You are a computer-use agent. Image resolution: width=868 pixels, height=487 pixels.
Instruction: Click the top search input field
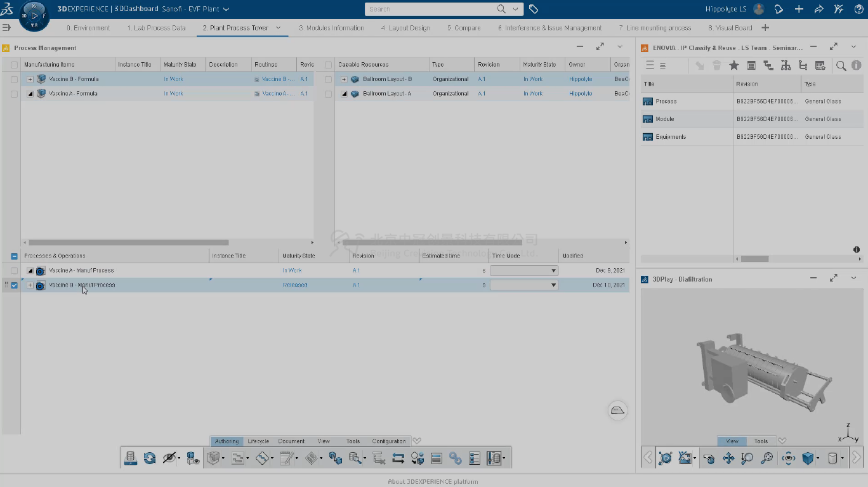click(430, 9)
